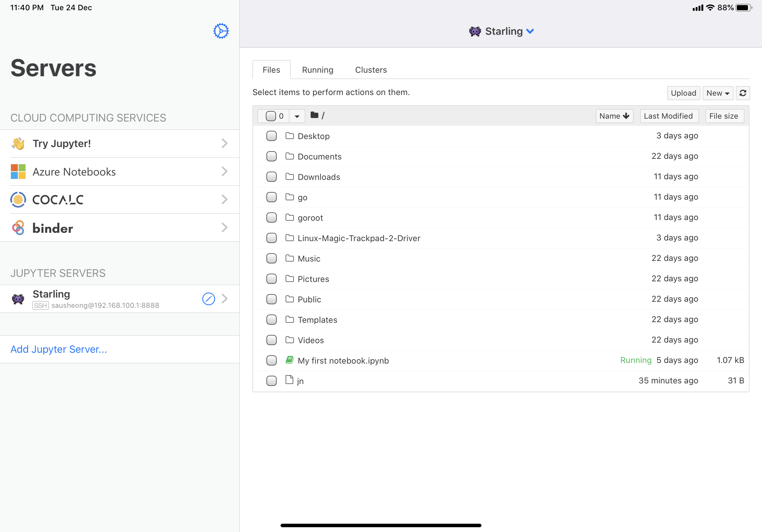Image resolution: width=762 pixels, height=532 pixels.
Task: Check the goroot folder checkbox
Action: coord(272,217)
